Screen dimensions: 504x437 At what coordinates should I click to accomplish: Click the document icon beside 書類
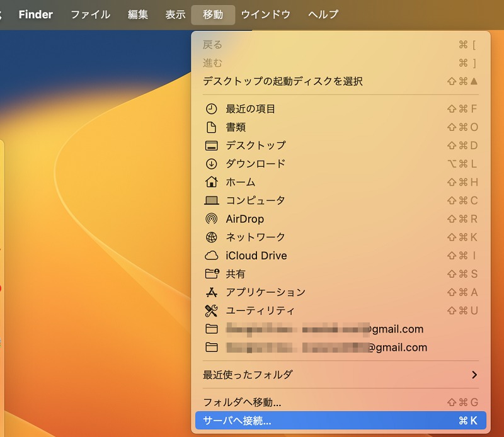pos(211,127)
